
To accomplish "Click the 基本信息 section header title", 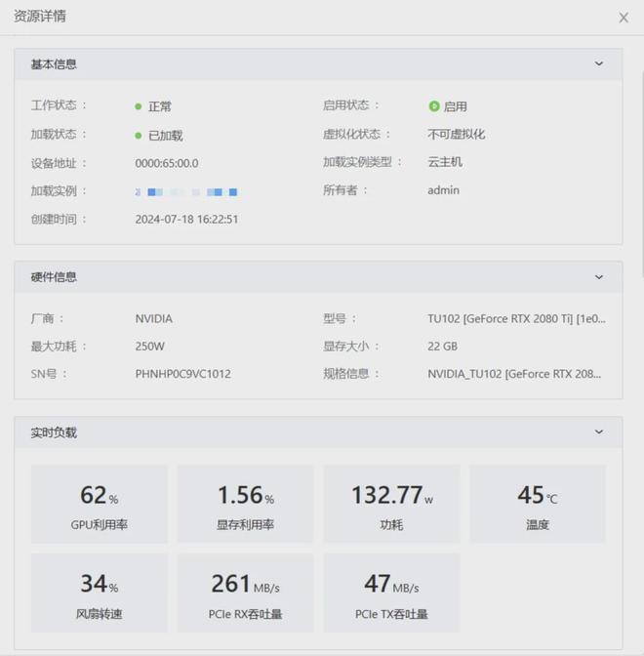I will [x=54, y=64].
